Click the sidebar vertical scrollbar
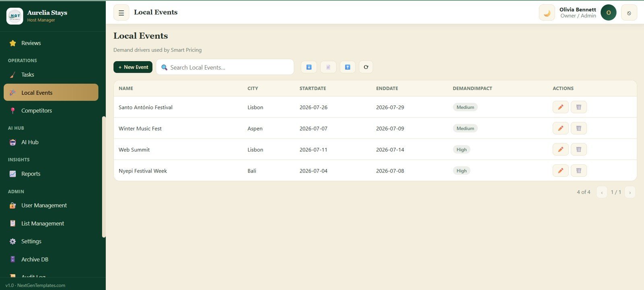Viewport: 644px width, 290px height. 104,177
